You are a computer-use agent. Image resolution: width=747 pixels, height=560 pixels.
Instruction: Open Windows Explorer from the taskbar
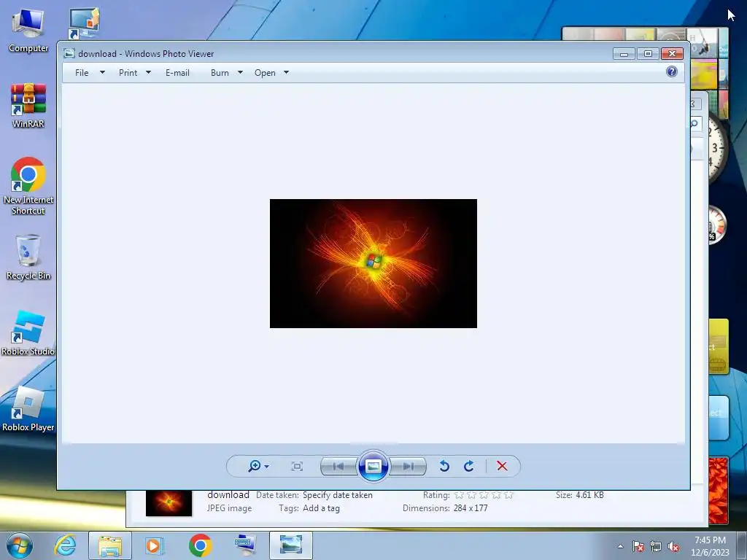click(110, 545)
